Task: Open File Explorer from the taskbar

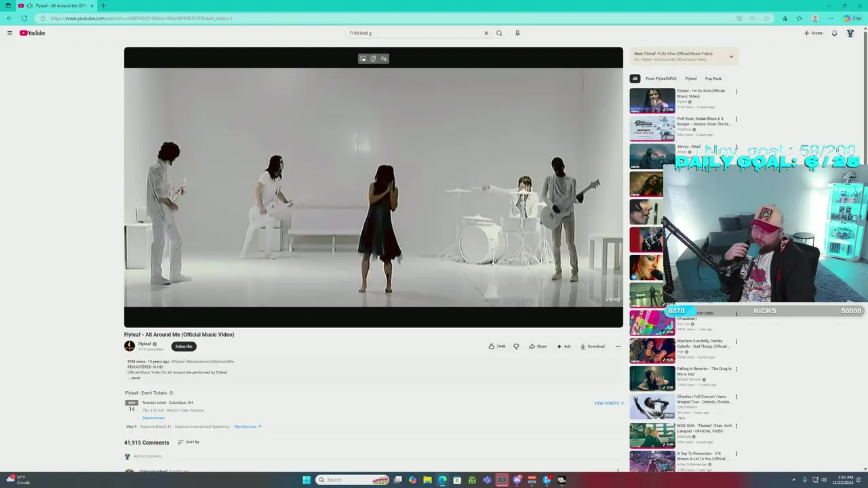Action: [427, 480]
